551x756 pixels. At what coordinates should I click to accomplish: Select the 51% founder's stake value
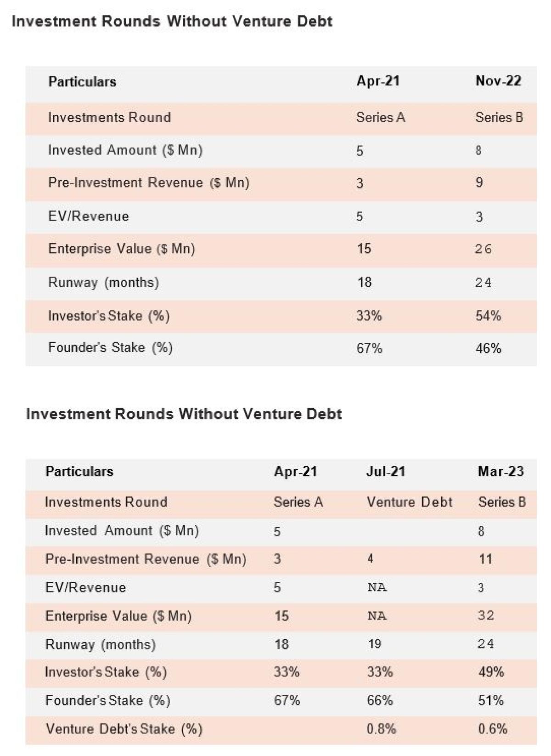[x=491, y=700]
